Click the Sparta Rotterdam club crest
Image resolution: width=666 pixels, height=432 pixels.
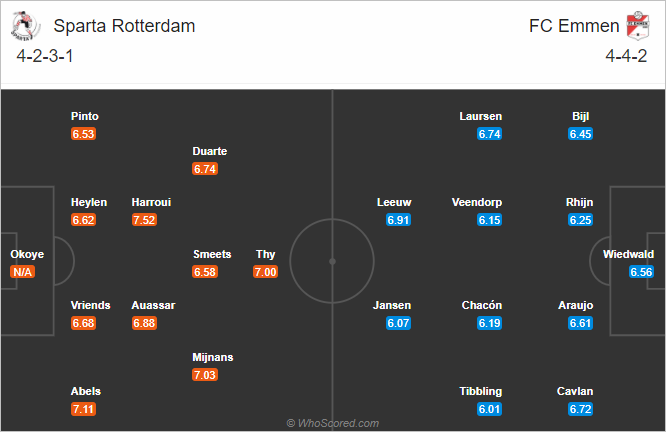[x=25, y=26]
